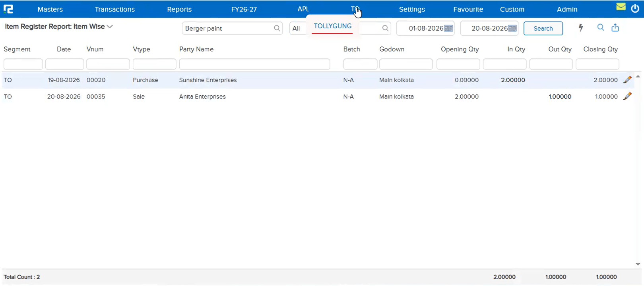Click search icon in Berger paint field
This screenshot has height=286, width=644.
(x=277, y=28)
